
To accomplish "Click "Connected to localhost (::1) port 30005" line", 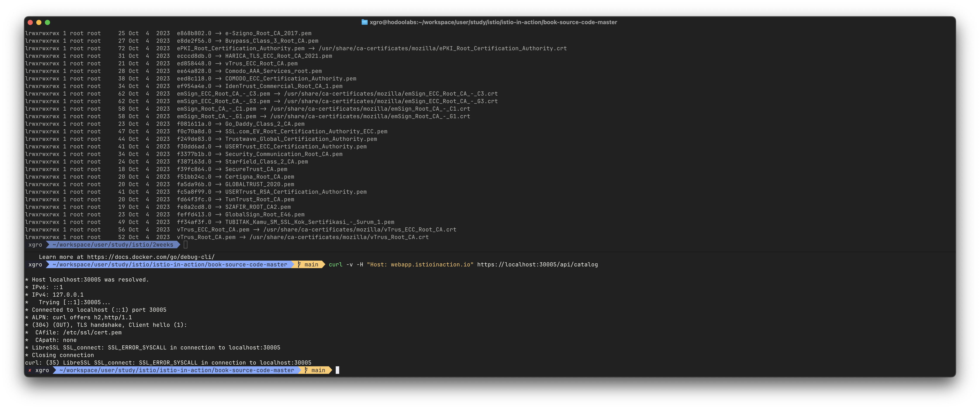I will click(96, 310).
